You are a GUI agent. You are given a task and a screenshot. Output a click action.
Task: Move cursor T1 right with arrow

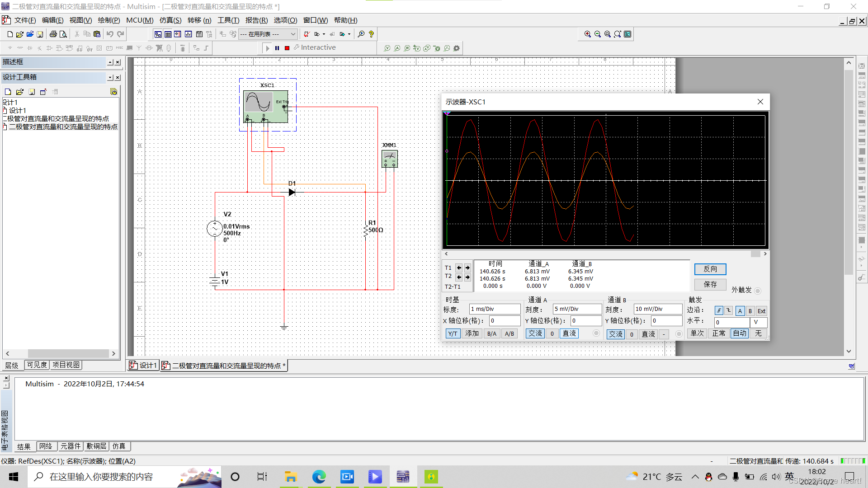click(467, 267)
